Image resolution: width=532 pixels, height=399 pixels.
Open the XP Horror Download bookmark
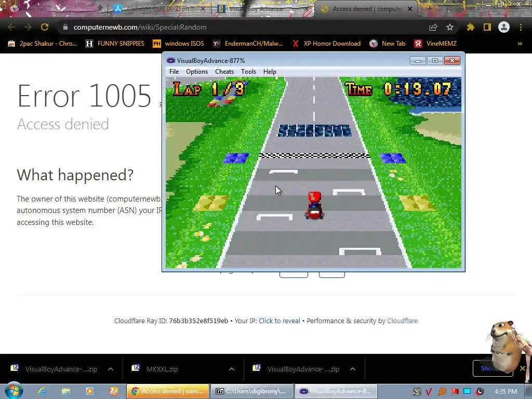[326, 44]
